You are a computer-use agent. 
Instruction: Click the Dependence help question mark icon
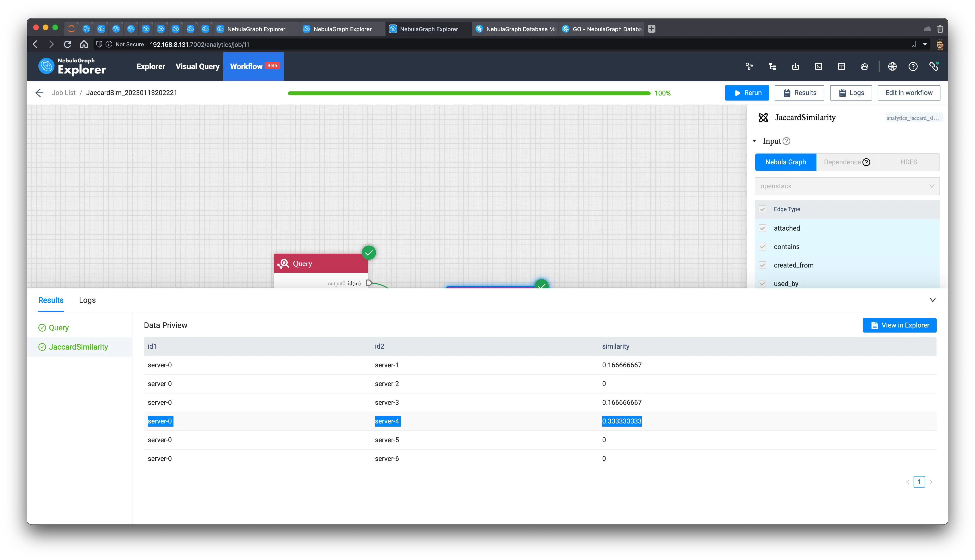click(866, 162)
